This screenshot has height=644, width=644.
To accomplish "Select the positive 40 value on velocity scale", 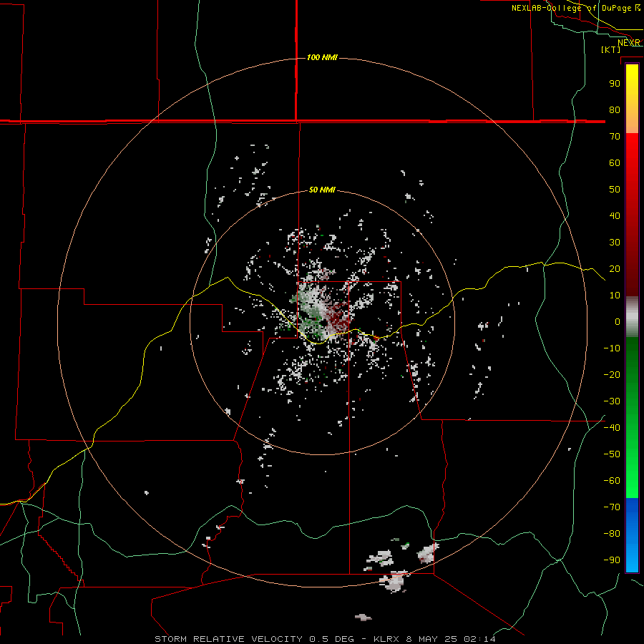I will [615, 215].
